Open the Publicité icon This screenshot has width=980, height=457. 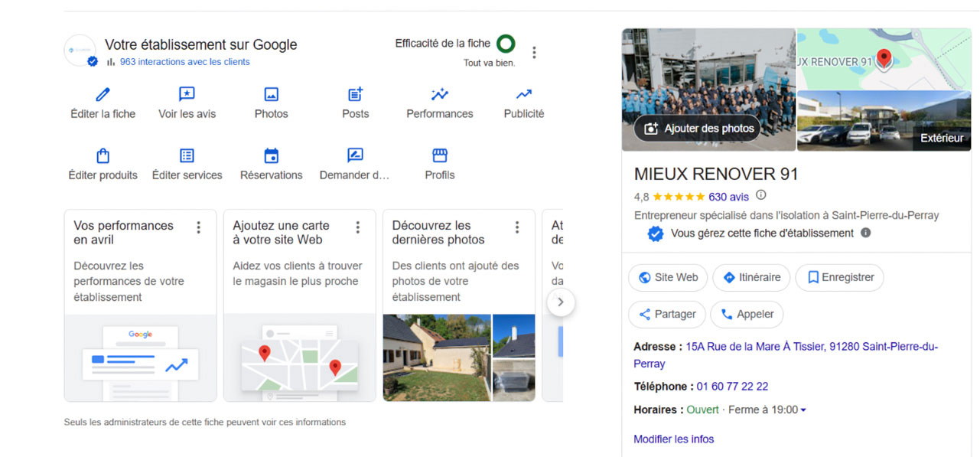point(523,95)
